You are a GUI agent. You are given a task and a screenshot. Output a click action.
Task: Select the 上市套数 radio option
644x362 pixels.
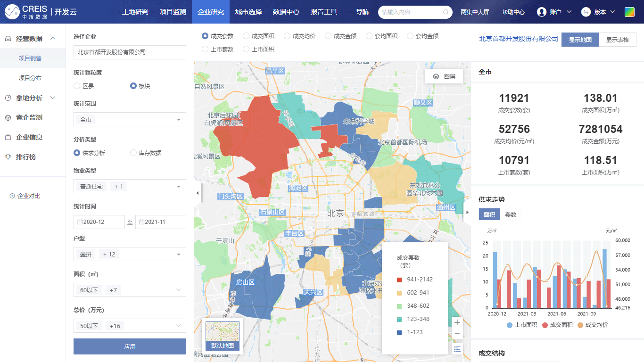click(x=205, y=49)
